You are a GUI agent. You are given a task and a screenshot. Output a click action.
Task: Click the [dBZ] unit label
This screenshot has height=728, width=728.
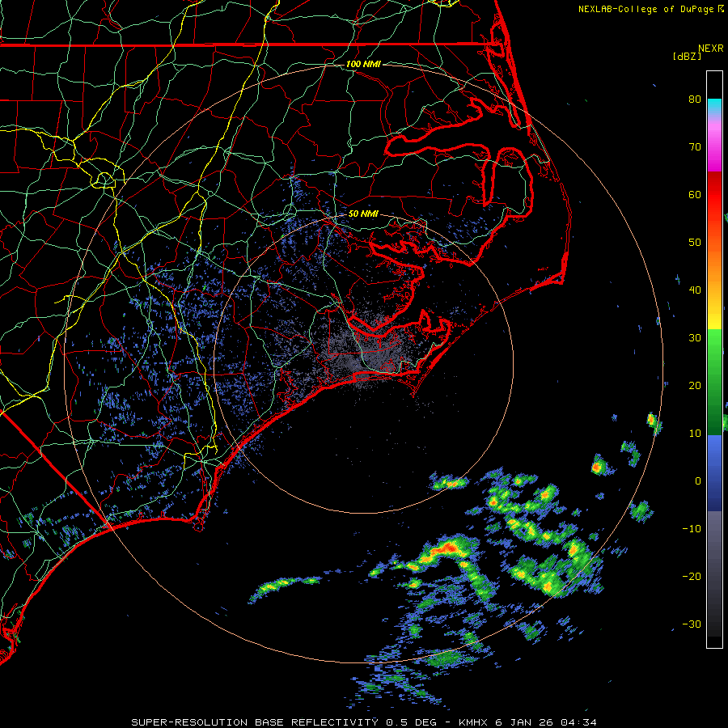coord(687,57)
